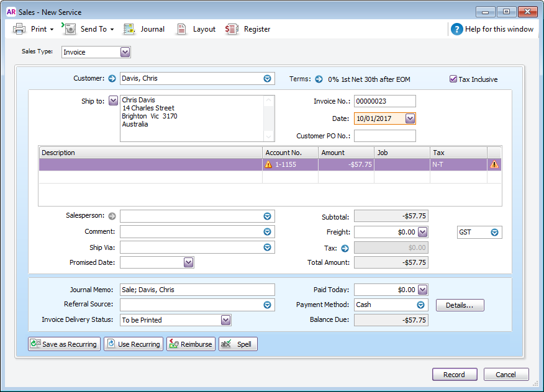The height and width of the screenshot is (392, 544).
Task: Click the Record button
Action: click(455, 374)
